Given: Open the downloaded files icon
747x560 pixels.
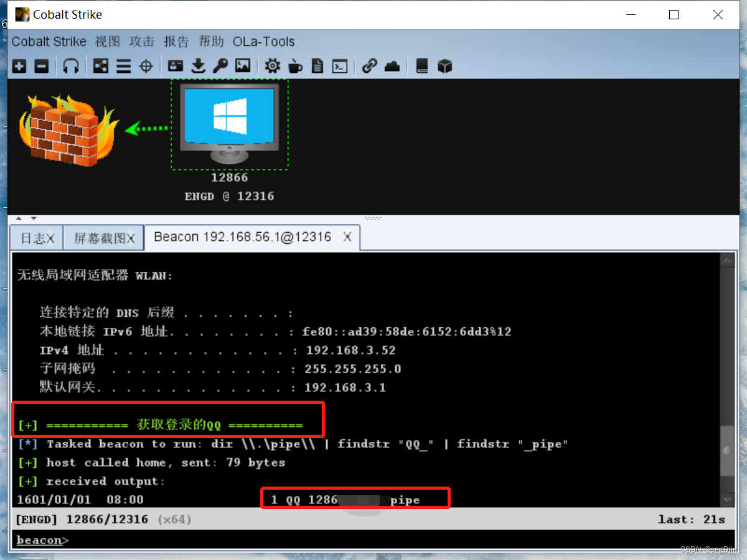Looking at the screenshot, I should [199, 66].
